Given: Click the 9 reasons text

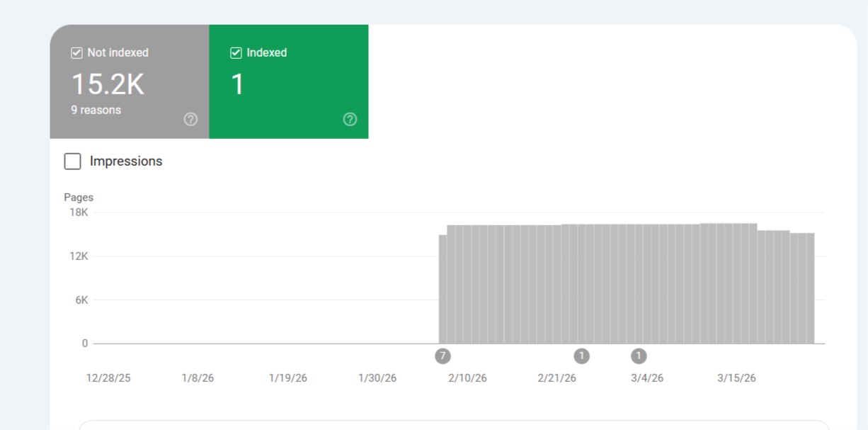Looking at the screenshot, I should [x=96, y=110].
